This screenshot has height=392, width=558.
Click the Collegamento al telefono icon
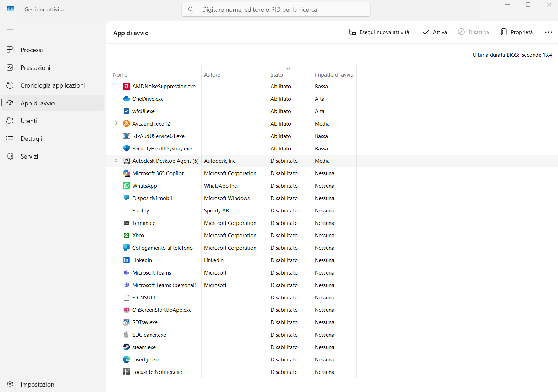click(x=126, y=248)
